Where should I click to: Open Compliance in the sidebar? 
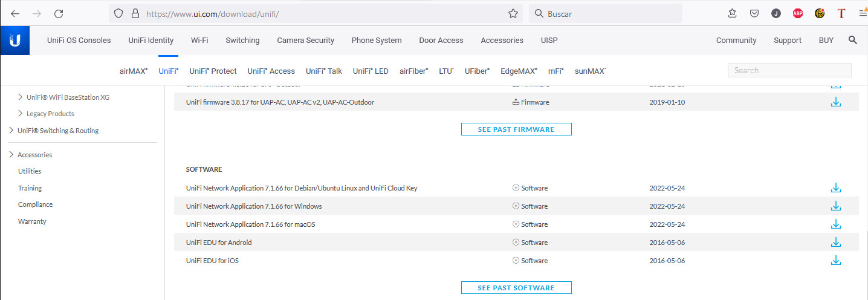click(x=35, y=204)
